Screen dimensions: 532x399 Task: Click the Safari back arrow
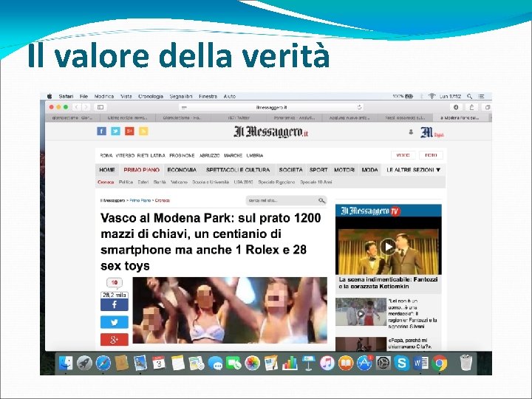77,107
